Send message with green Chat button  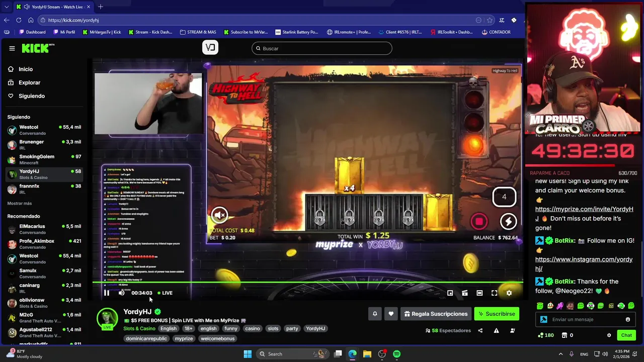point(626,335)
